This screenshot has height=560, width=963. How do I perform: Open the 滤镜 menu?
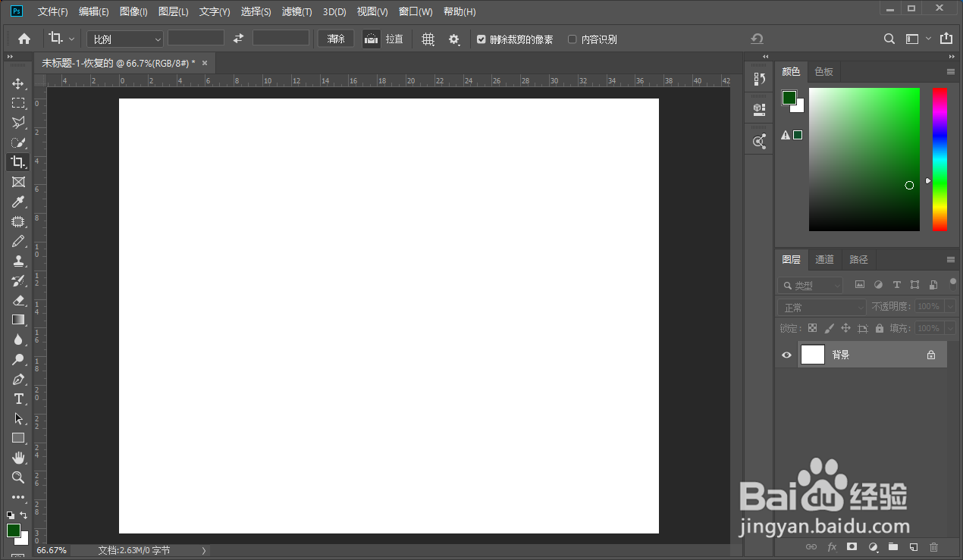coord(296,11)
